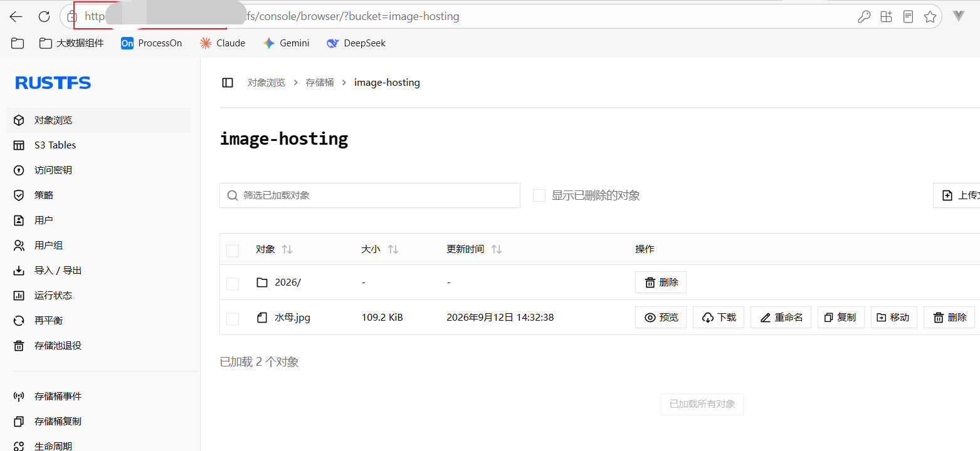Open 运行状态 in the sidebar
This screenshot has height=451, width=980.
pyautogui.click(x=98, y=296)
